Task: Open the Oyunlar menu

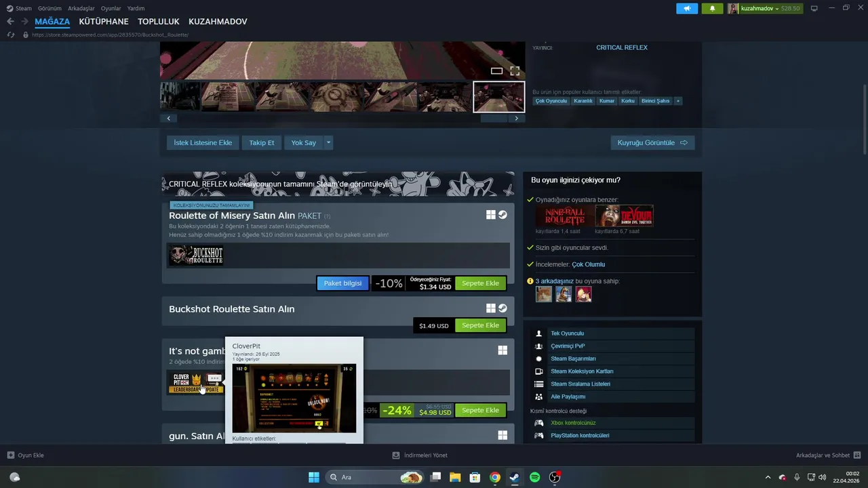Action: click(111, 9)
